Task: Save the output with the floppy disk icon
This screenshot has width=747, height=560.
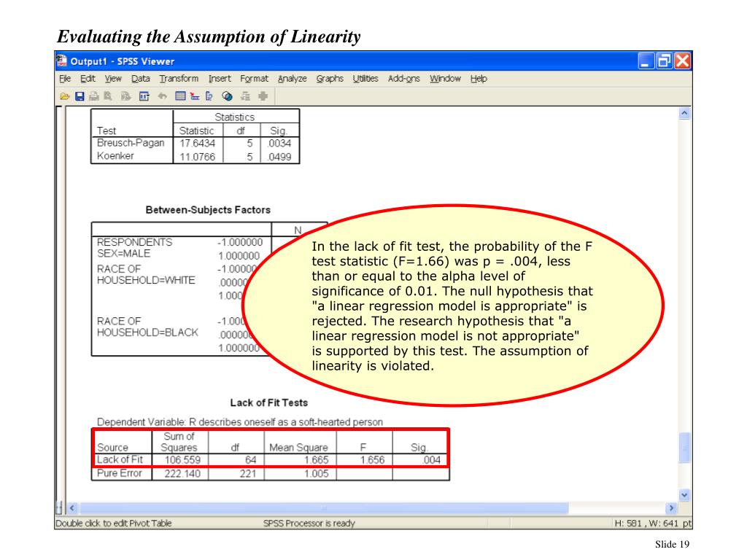Action: point(80,96)
